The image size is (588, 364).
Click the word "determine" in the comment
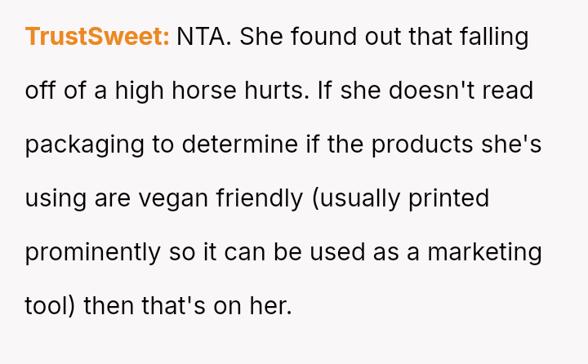tap(238, 144)
